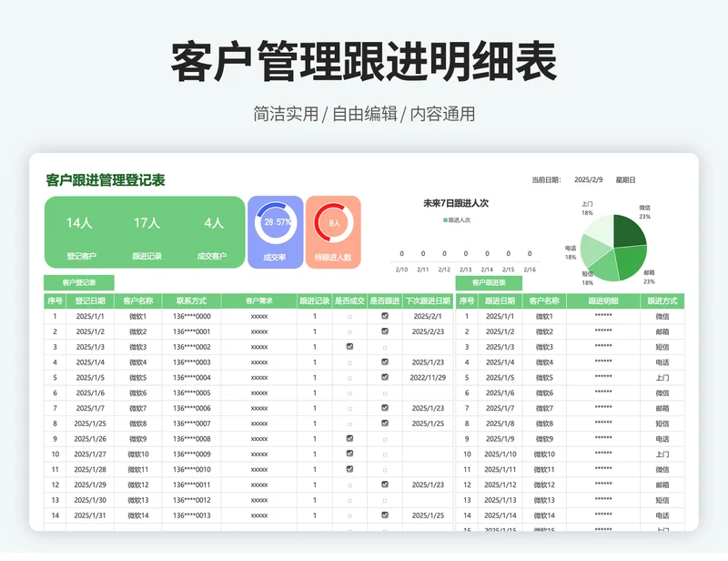Tick 是否成交 checkbox in 微软1 row
728x561 pixels.
tap(349, 317)
